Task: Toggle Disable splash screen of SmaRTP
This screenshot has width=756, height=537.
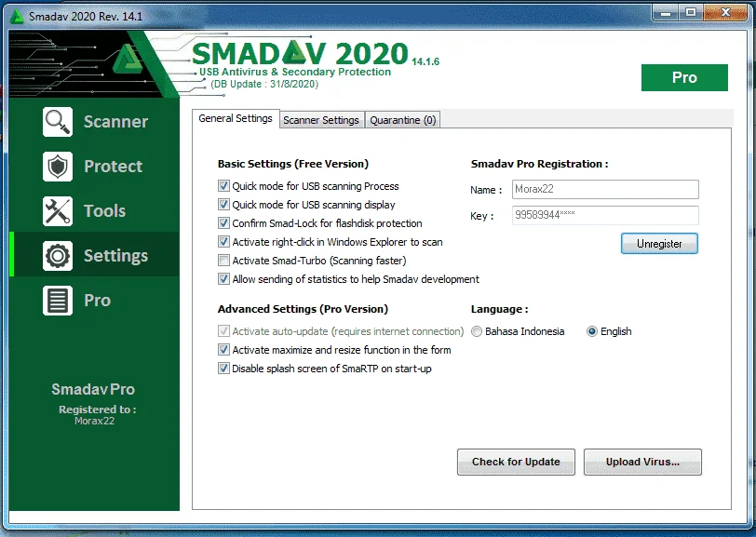Action: (223, 369)
